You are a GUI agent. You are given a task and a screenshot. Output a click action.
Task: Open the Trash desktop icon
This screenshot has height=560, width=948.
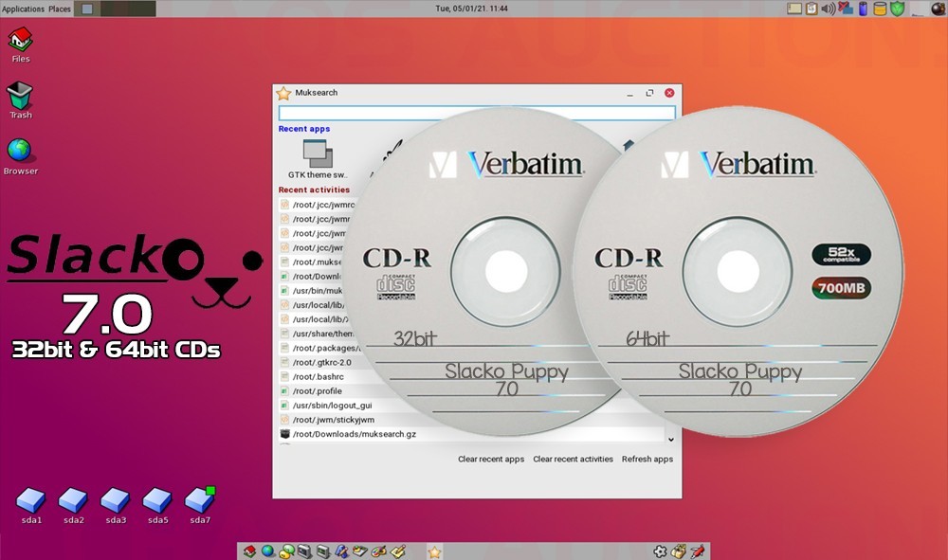[20, 100]
